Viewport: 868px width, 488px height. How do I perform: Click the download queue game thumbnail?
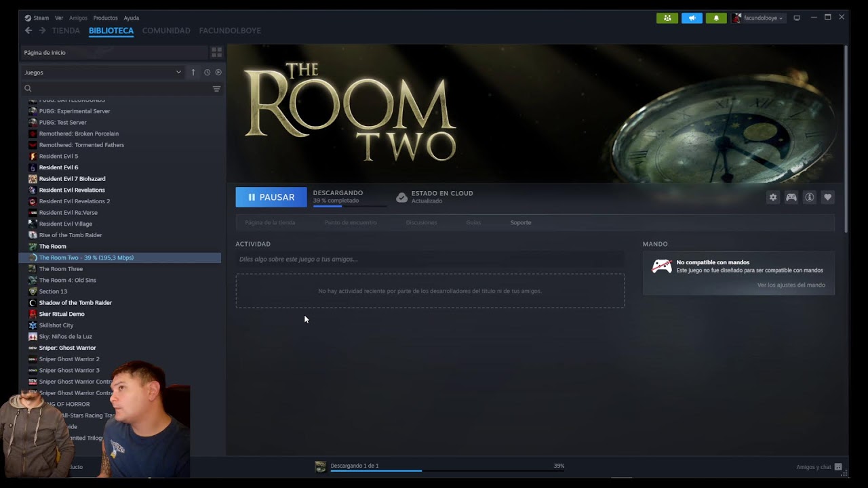click(320, 466)
